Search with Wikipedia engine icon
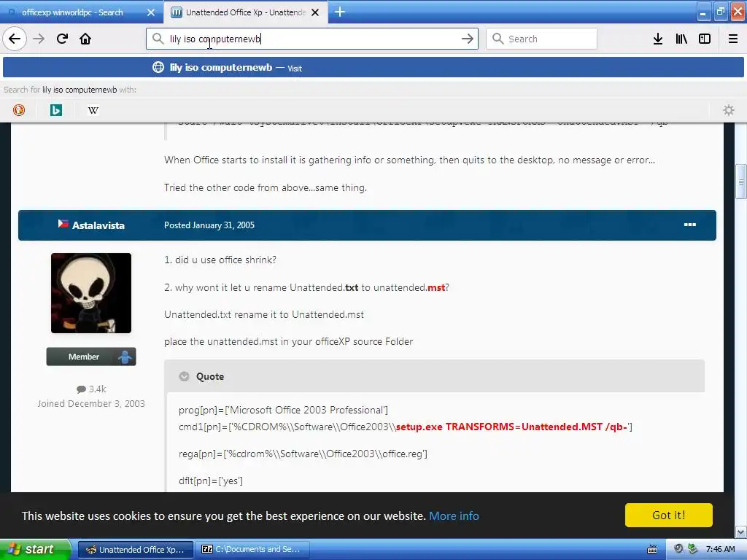 tap(93, 111)
